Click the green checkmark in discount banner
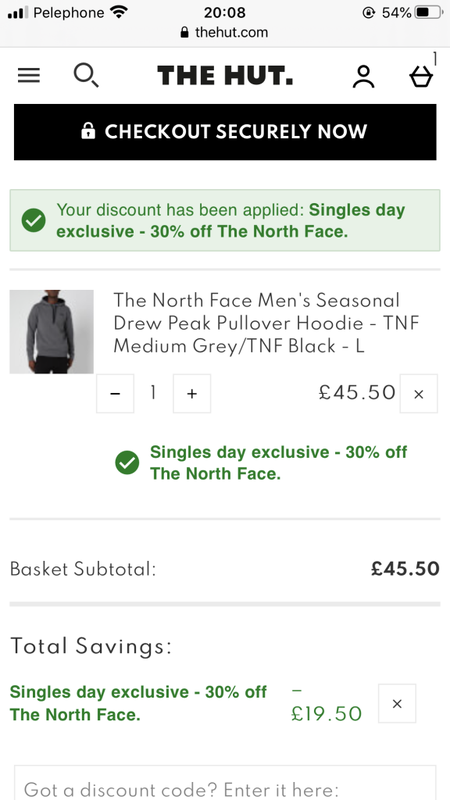This screenshot has height=800, width=450. 34,220
